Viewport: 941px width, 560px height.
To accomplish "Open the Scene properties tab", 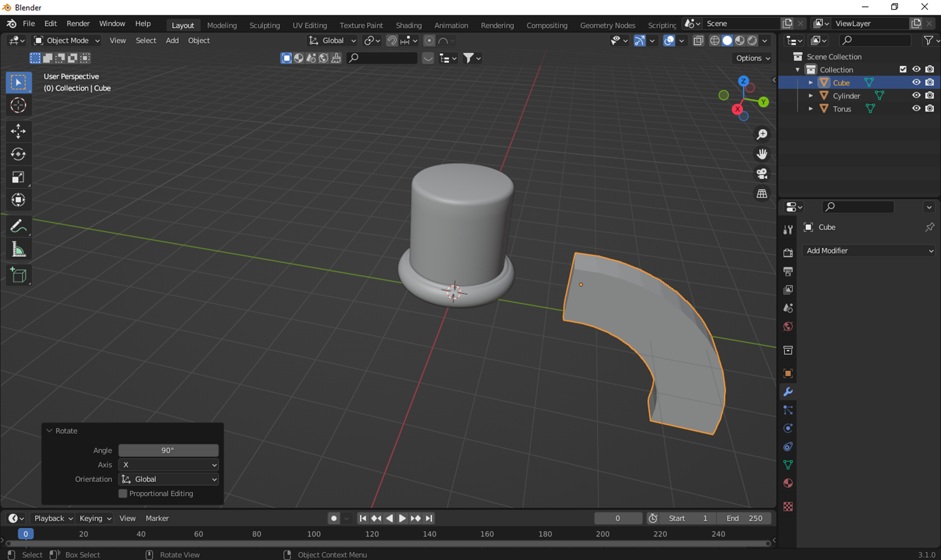I will 788,308.
